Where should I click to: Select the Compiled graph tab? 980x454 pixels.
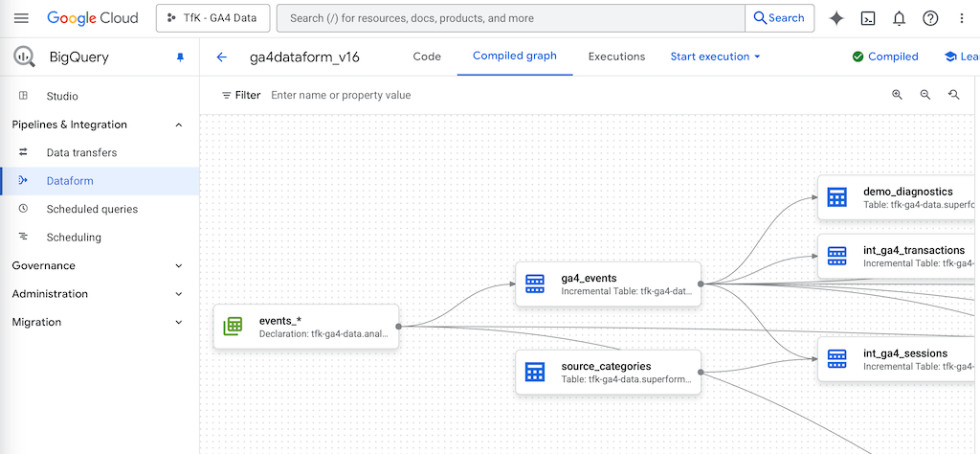514,57
